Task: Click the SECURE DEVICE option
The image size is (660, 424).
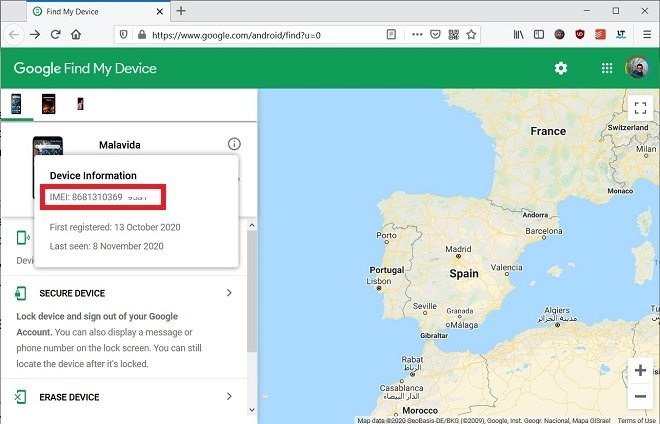Action: coord(72,293)
